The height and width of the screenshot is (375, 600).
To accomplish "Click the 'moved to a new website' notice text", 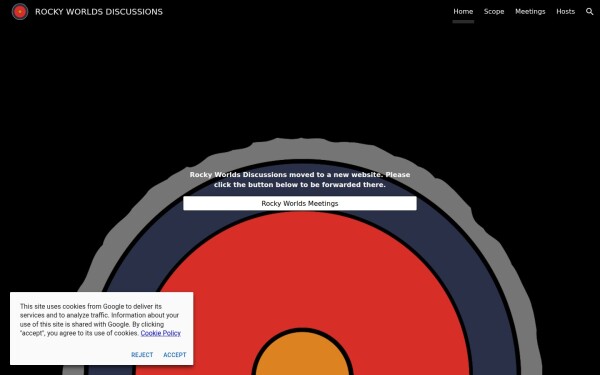I will click(300, 179).
